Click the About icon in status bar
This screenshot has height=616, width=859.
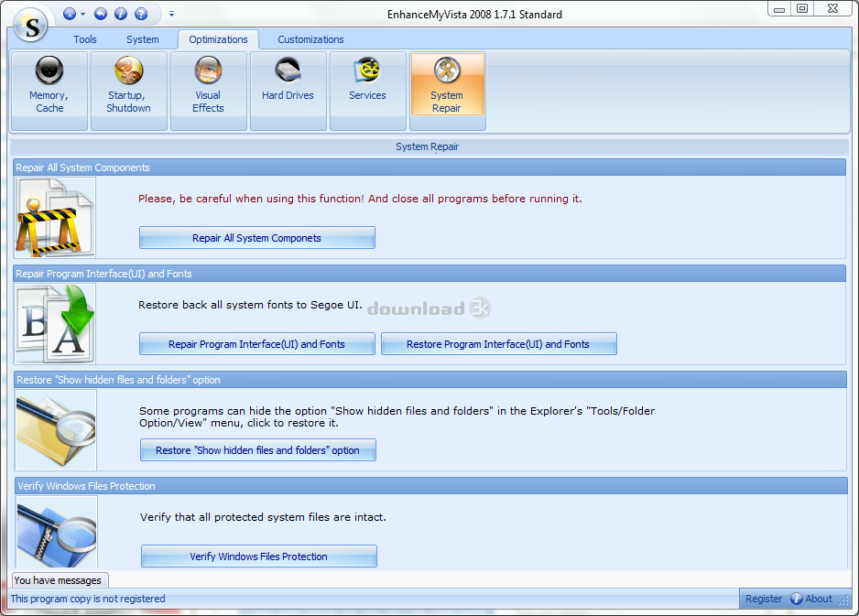pos(797,599)
